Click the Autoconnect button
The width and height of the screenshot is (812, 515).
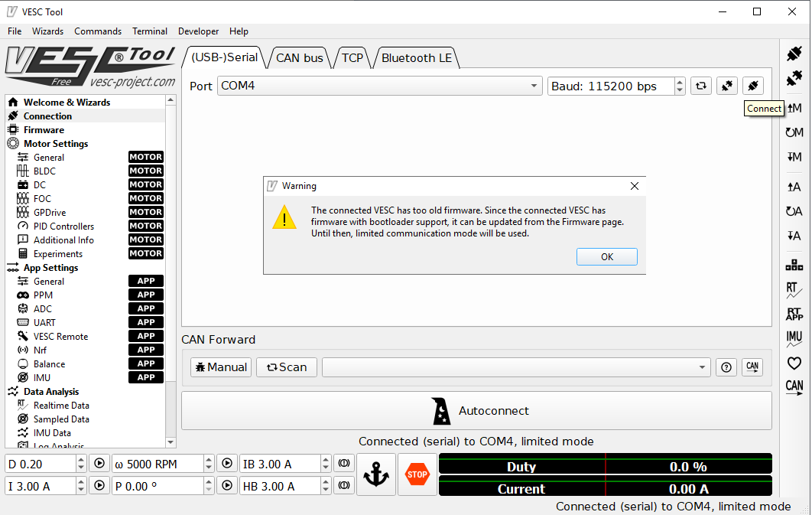[476, 411]
